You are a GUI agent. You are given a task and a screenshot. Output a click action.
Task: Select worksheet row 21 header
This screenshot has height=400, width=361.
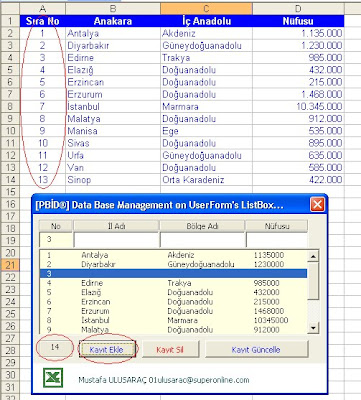(x=10, y=265)
